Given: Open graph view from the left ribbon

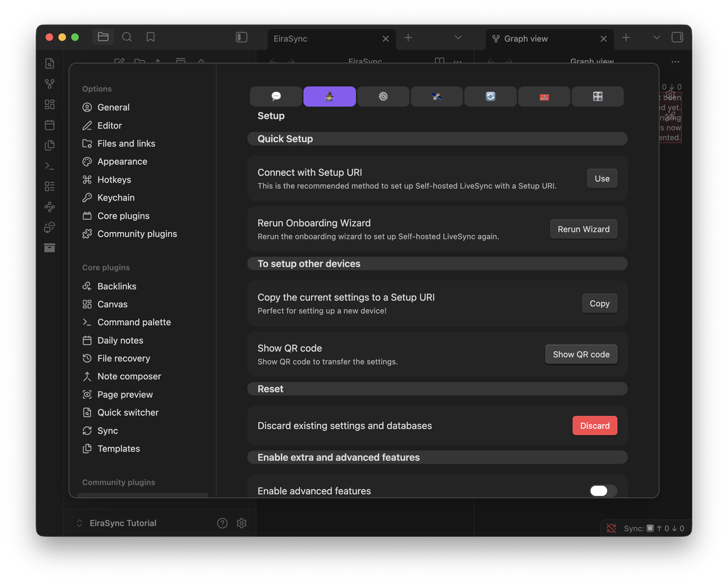Looking at the screenshot, I should point(50,84).
